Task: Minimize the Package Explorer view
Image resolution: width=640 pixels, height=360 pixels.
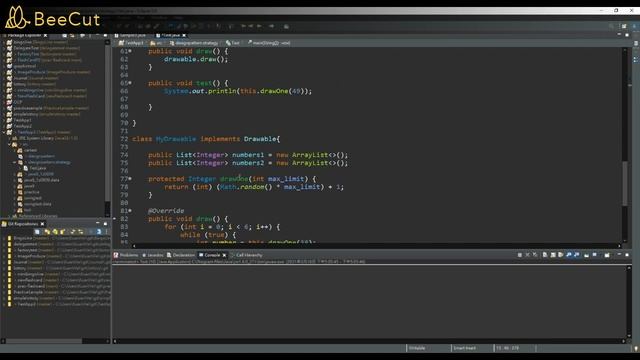Action: click(98, 36)
